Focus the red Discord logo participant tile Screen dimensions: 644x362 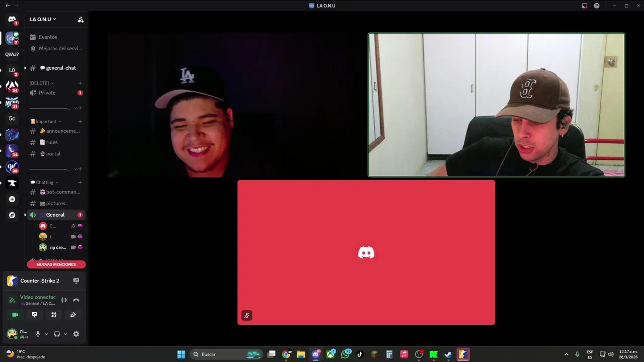click(366, 252)
